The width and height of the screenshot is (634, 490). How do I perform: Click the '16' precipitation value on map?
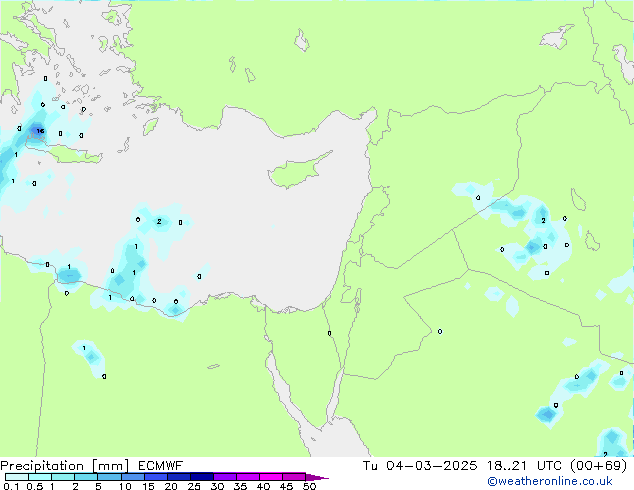(x=40, y=131)
